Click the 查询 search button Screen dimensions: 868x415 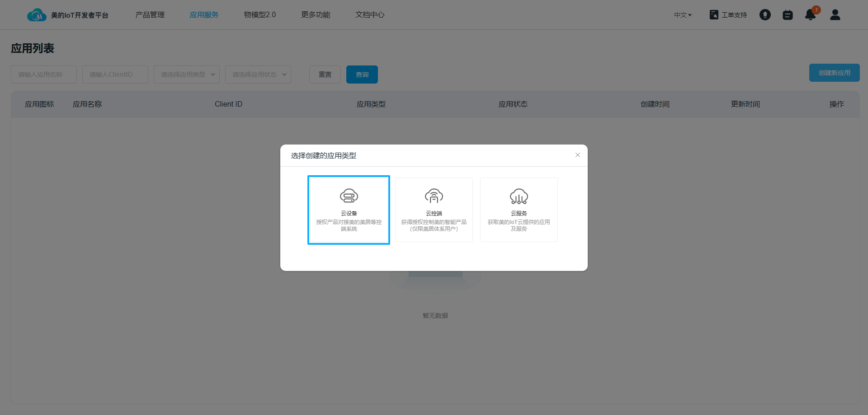click(x=362, y=75)
